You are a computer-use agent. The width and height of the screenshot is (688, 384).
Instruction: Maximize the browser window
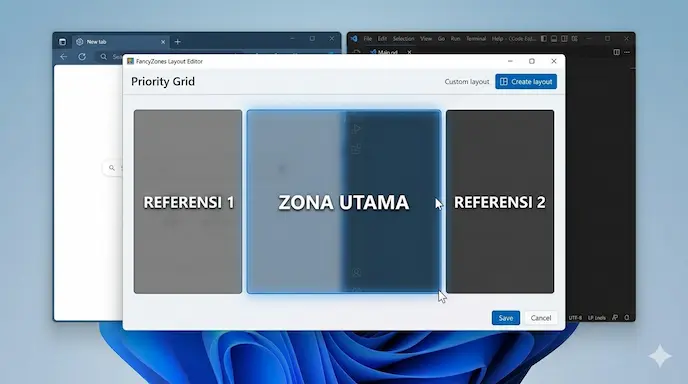[312, 39]
